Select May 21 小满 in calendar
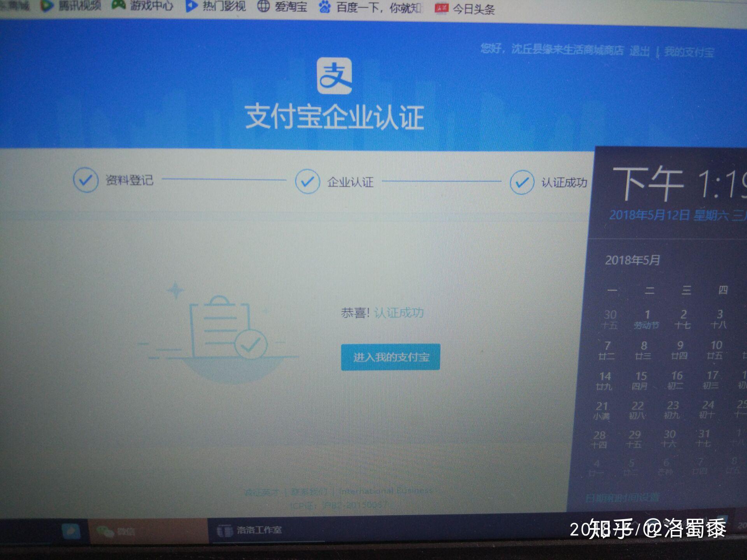The image size is (747, 560). (x=601, y=411)
